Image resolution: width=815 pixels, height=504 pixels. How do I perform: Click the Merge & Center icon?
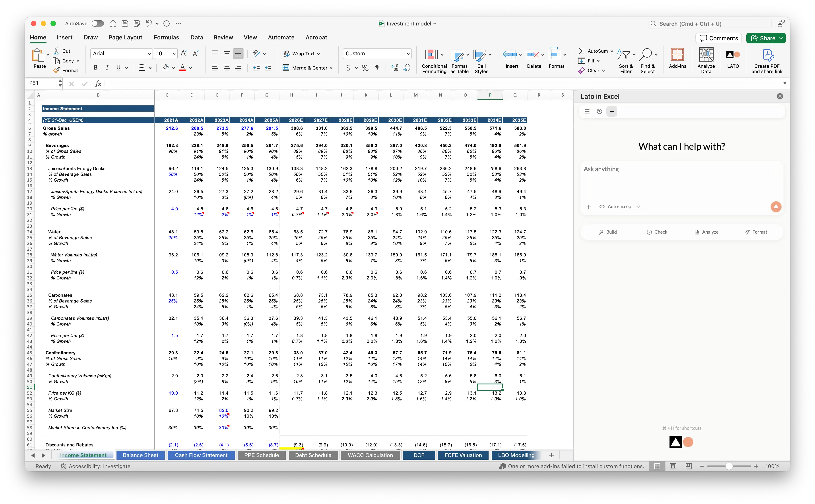(x=286, y=68)
